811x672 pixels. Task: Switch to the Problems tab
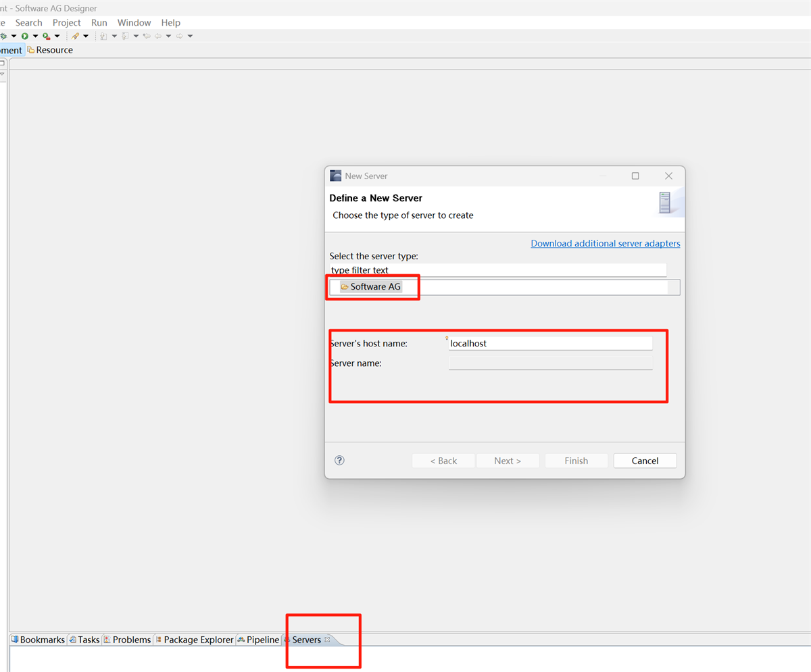click(127, 640)
